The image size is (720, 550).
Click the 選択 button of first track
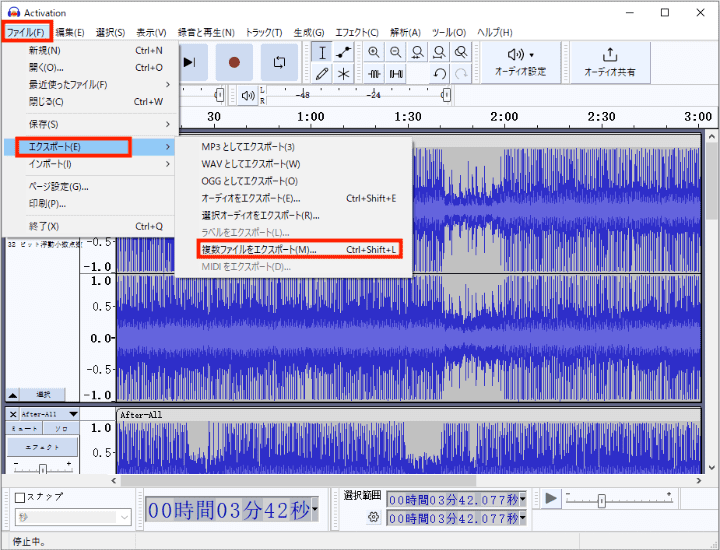[x=43, y=394]
